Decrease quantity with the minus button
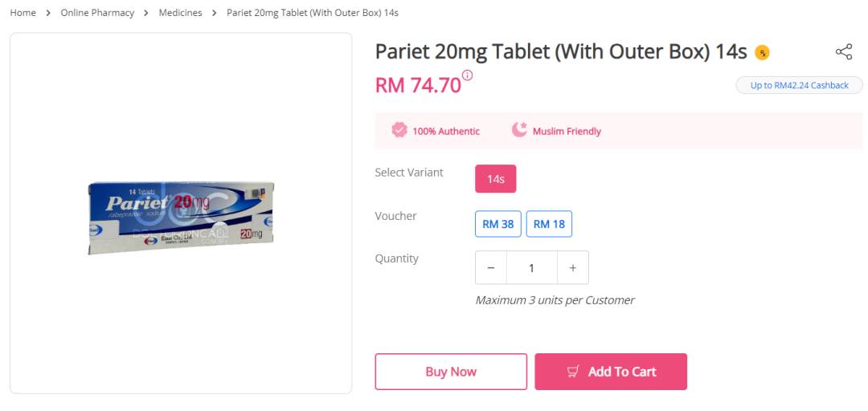Image resolution: width=868 pixels, height=411 pixels. (x=491, y=268)
